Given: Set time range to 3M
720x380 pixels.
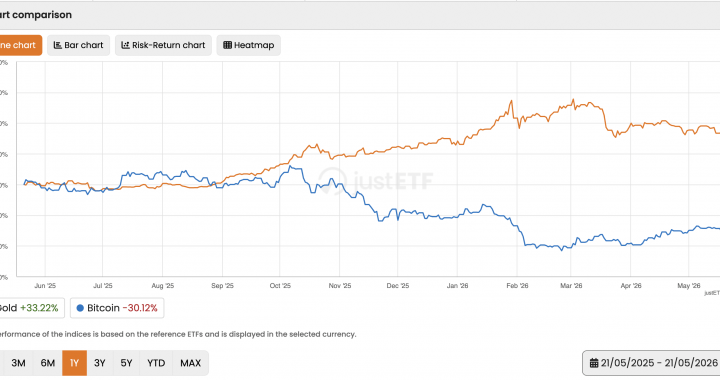Looking at the screenshot, I should pos(18,363).
